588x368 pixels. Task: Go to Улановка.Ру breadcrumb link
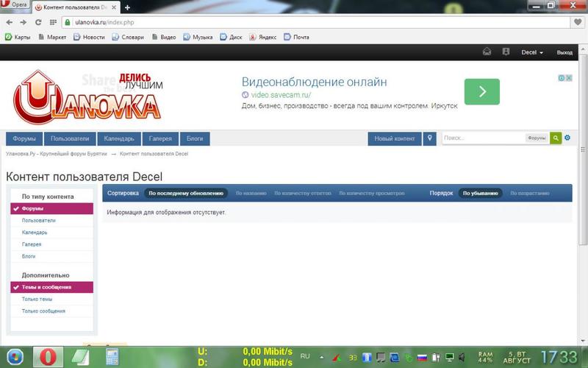point(57,154)
